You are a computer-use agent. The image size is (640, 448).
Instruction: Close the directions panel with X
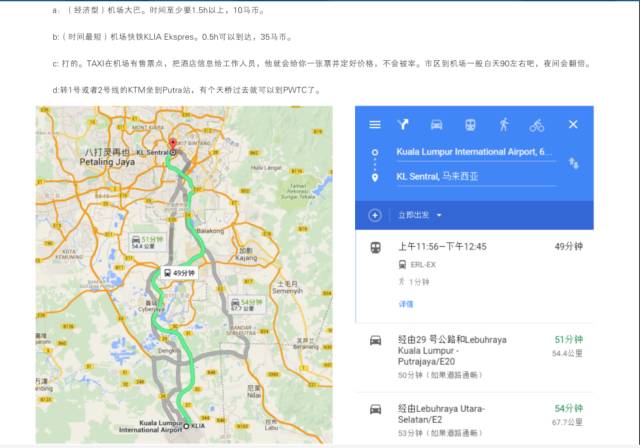(573, 124)
